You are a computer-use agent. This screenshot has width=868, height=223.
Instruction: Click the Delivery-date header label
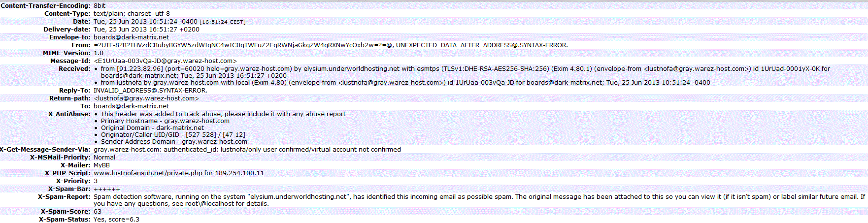tap(67, 30)
